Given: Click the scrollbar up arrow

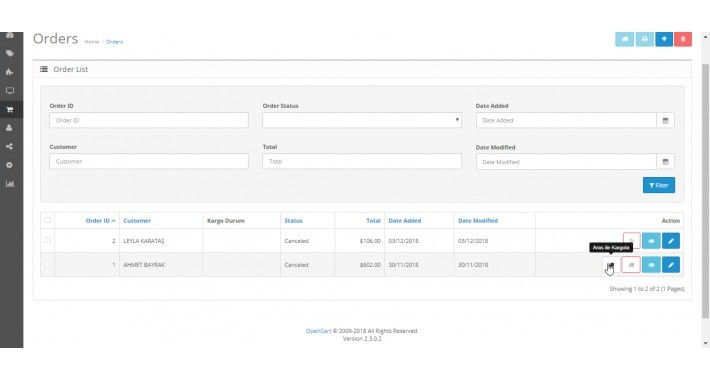Looking at the screenshot, I should (705, 36).
